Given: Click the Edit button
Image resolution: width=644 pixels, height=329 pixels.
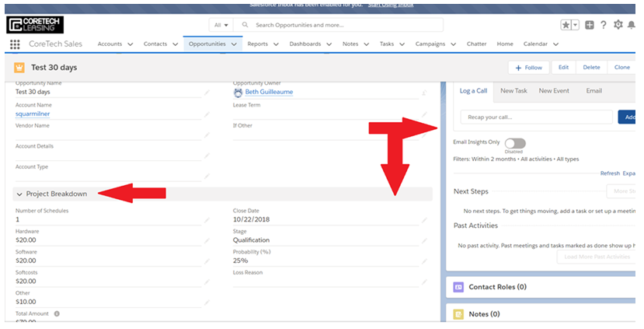Looking at the screenshot, I should tap(563, 68).
